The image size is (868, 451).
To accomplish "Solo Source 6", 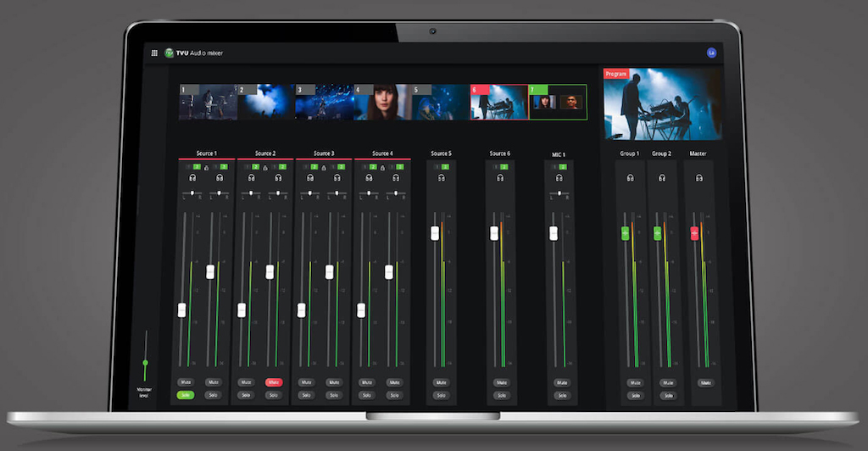I will pyautogui.click(x=502, y=395).
